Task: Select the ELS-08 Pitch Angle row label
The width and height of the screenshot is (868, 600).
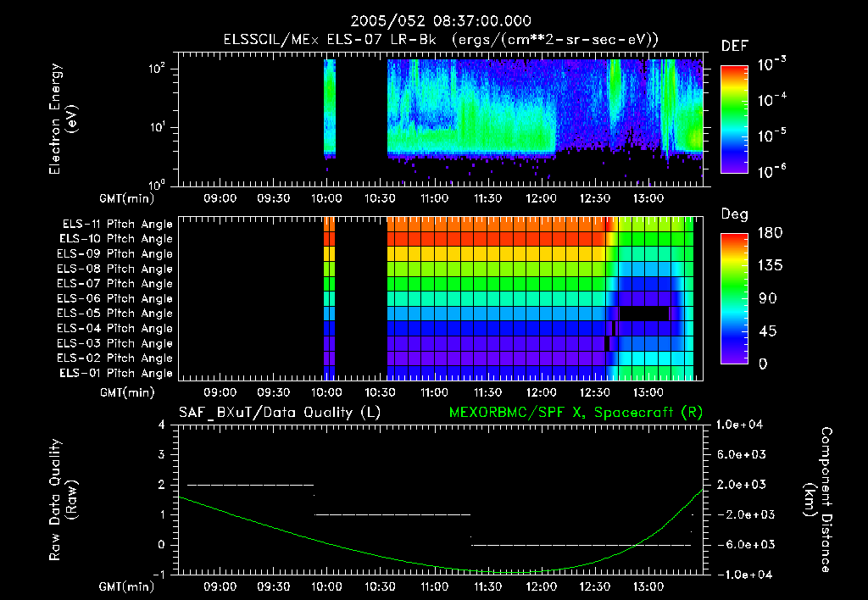Action: point(115,269)
